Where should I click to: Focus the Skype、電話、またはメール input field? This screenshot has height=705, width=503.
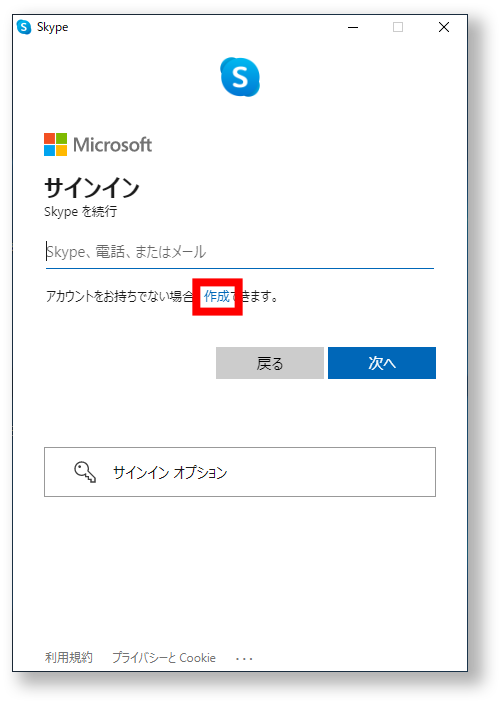click(x=240, y=252)
